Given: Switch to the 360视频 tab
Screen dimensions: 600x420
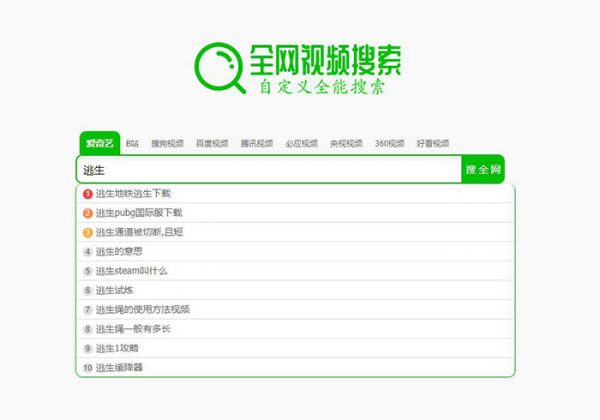Looking at the screenshot, I should pos(390,143).
